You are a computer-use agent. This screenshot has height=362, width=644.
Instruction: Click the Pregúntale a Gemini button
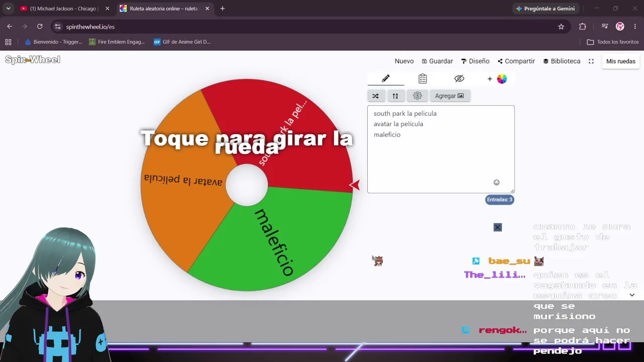point(545,9)
